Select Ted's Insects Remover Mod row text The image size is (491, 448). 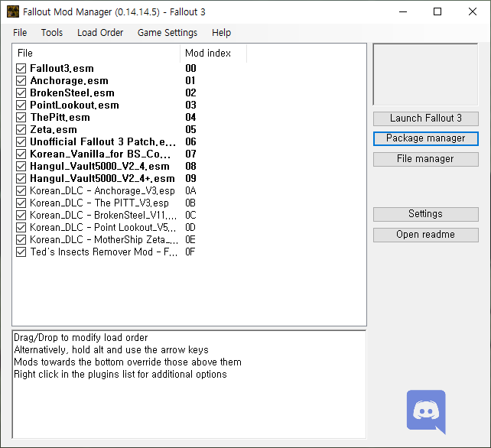tap(104, 252)
